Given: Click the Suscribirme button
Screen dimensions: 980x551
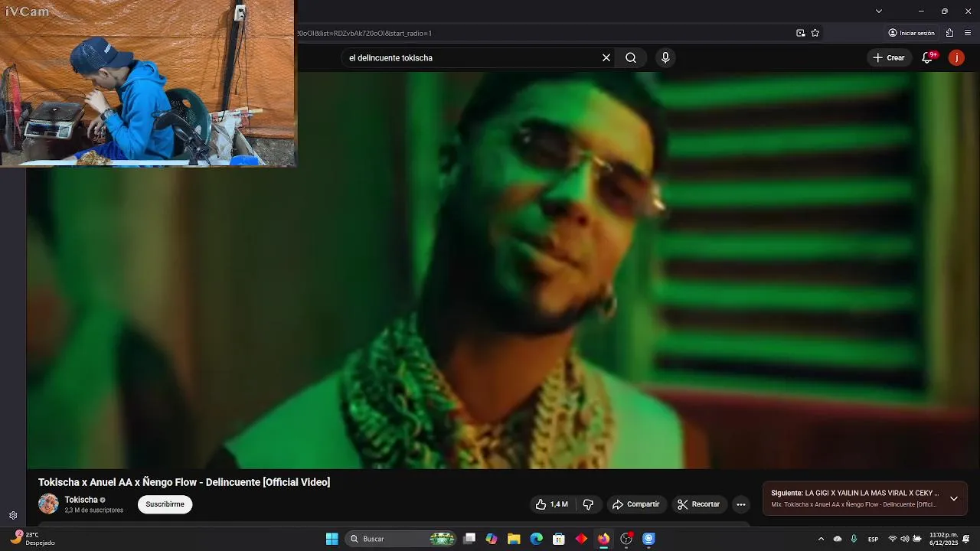Looking at the screenshot, I should (x=165, y=504).
